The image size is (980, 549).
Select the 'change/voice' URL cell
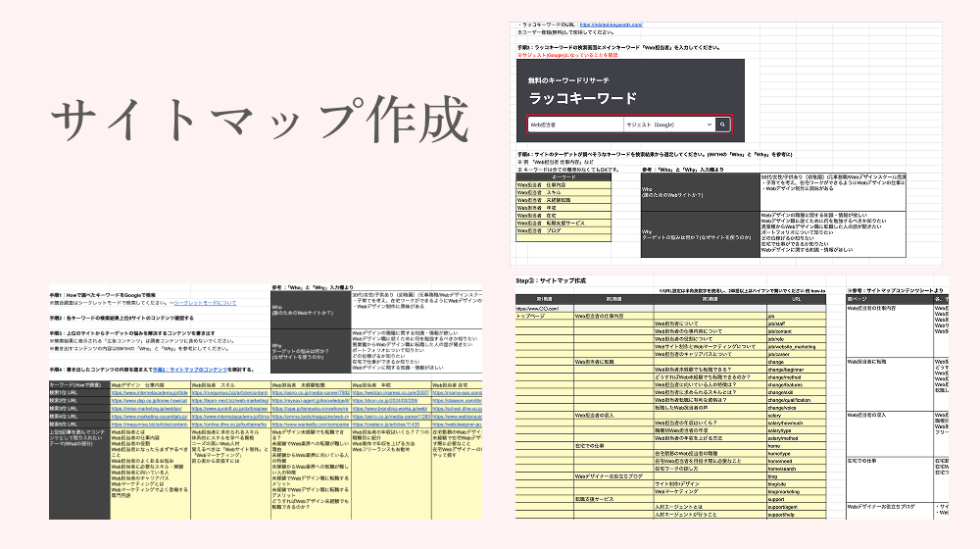(x=796, y=408)
